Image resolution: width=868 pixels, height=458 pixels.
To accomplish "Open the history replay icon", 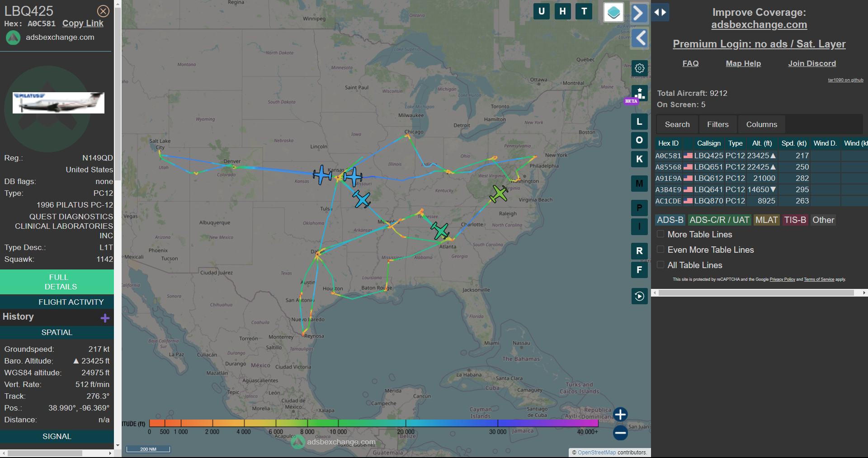I will pyautogui.click(x=639, y=296).
